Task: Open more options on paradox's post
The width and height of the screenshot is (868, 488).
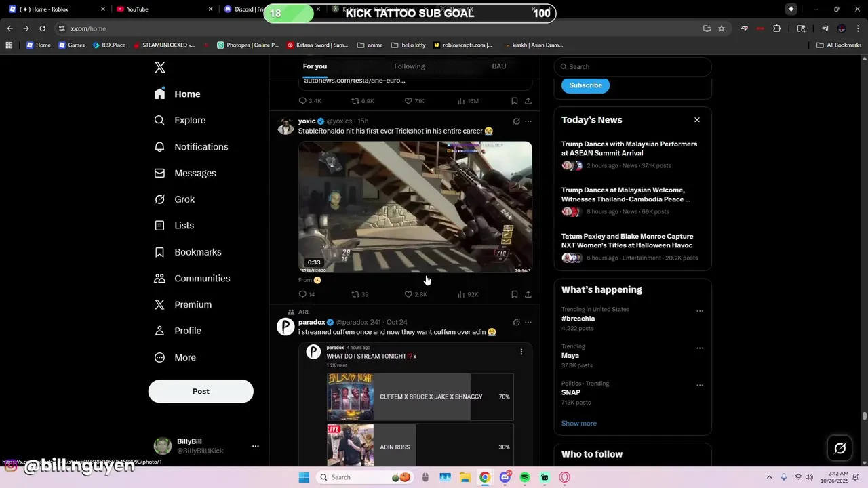Action: (528, 323)
